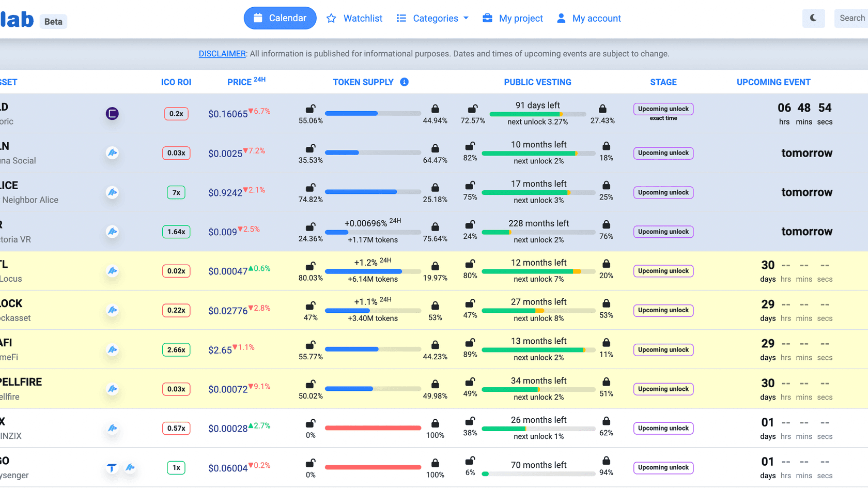Screen dimensions: 868x488
Task: Click token supply bar in $0.16065 row
Action: (373, 113)
